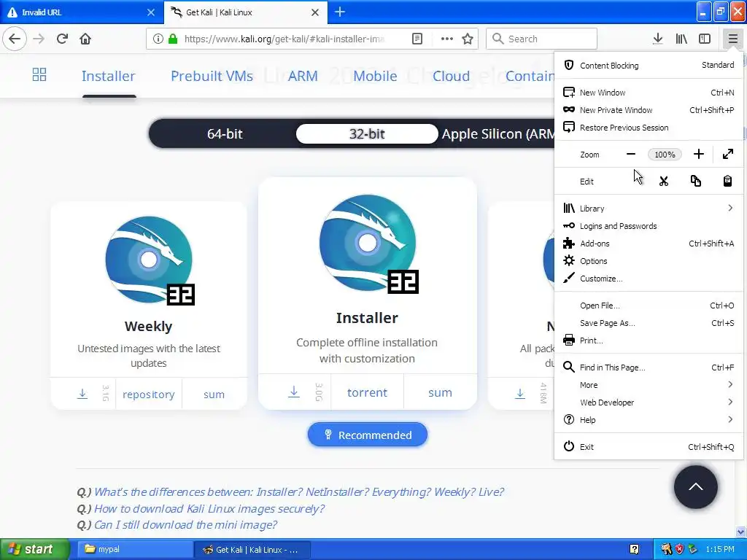Image resolution: width=747 pixels, height=560 pixels.
Task: Switch to mypal taskbar window
Action: [135, 549]
